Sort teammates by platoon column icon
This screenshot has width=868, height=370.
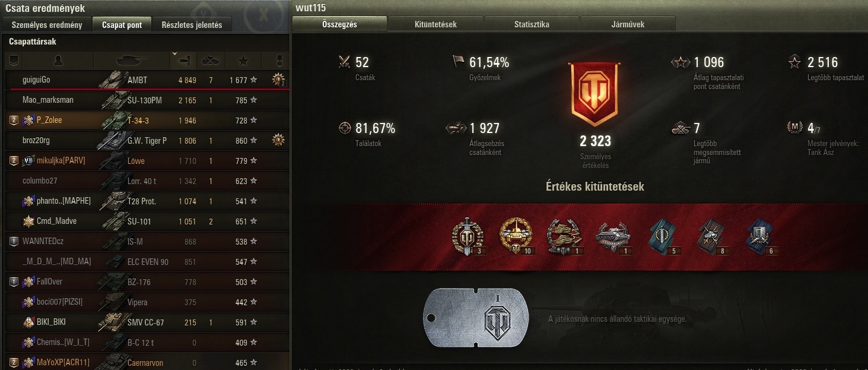(x=14, y=60)
